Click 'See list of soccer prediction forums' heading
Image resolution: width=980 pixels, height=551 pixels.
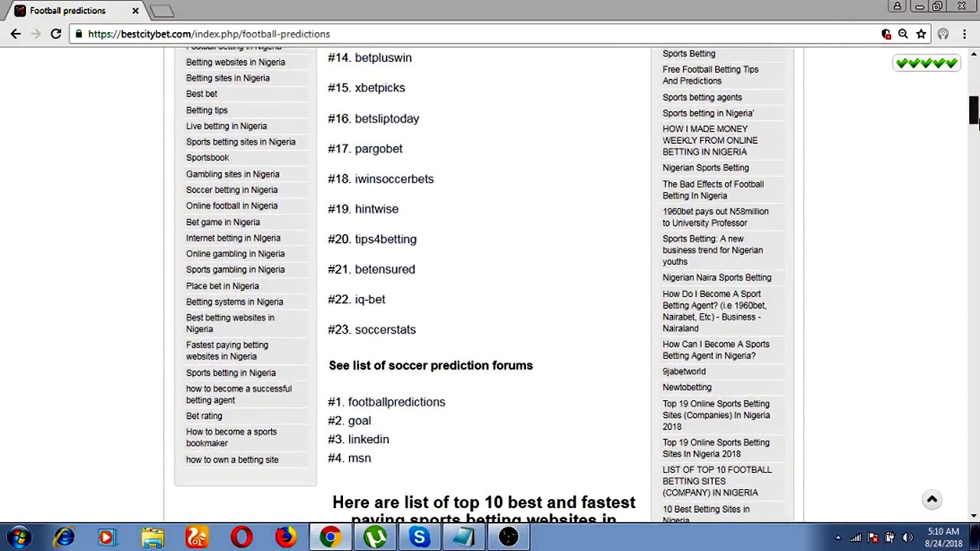coord(431,366)
